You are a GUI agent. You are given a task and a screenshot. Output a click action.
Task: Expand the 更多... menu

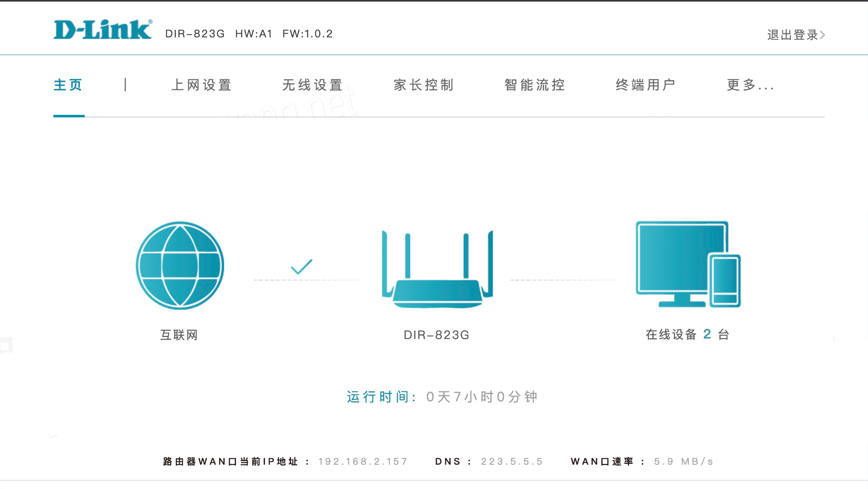tap(750, 85)
